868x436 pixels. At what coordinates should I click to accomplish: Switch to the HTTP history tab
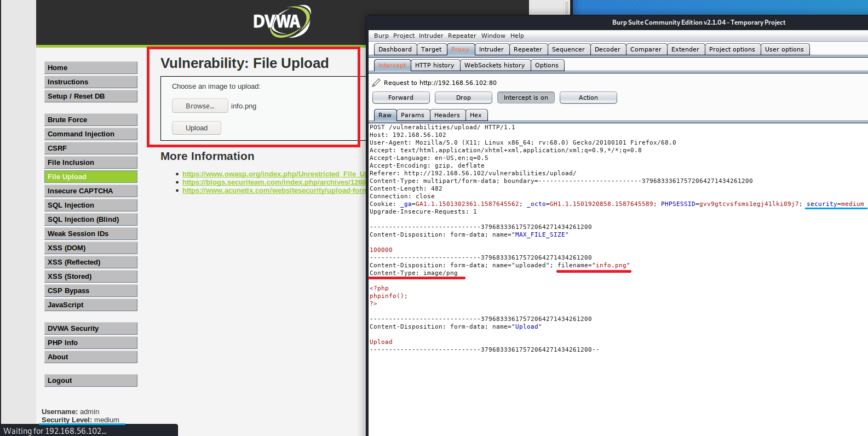coord(434,65)
